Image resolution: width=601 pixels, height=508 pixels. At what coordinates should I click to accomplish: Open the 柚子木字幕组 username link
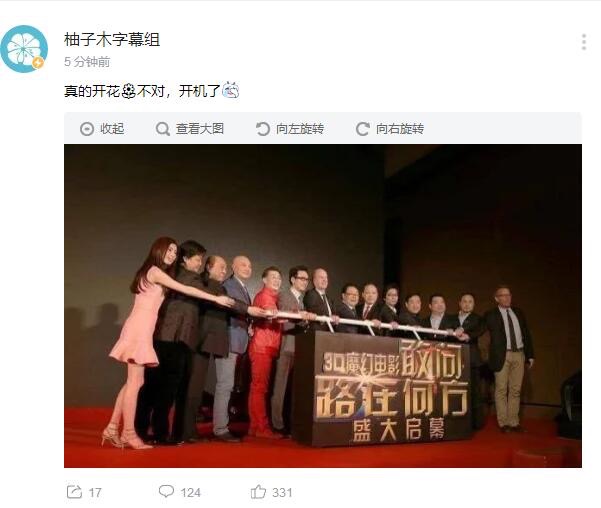(112, 39)
